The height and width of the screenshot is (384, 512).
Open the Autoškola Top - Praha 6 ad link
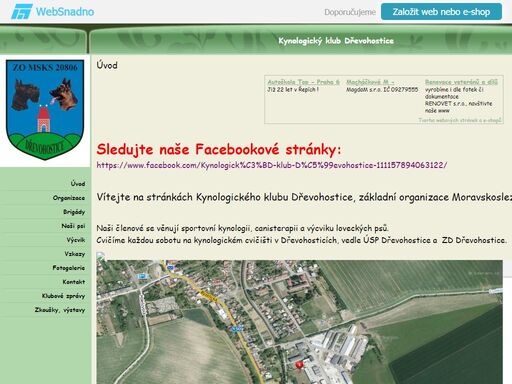pos(303,82)
